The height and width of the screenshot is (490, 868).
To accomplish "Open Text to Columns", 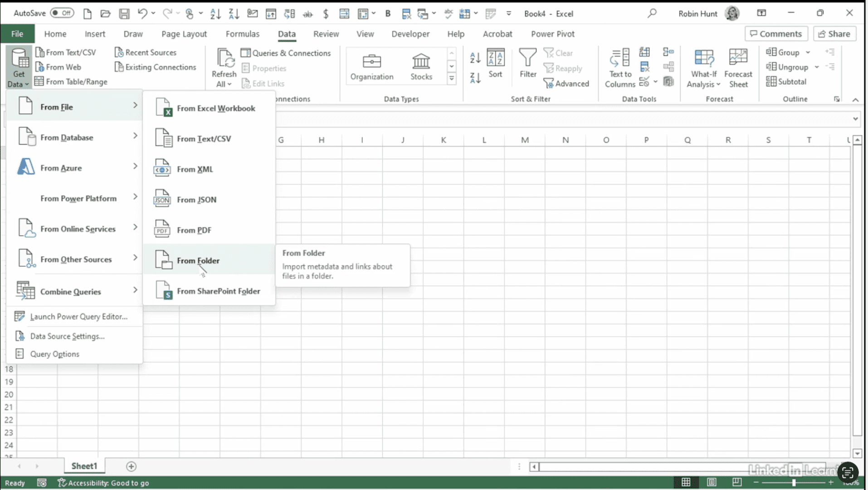I will point(620,68).
